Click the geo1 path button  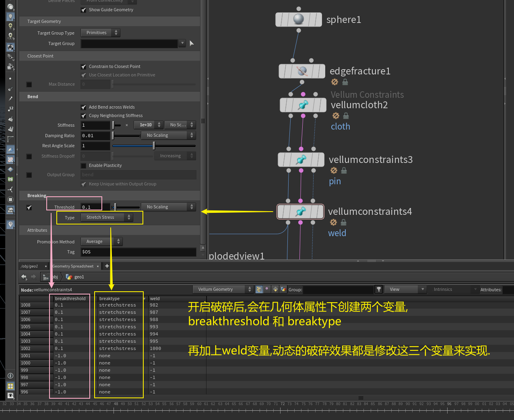75,277
